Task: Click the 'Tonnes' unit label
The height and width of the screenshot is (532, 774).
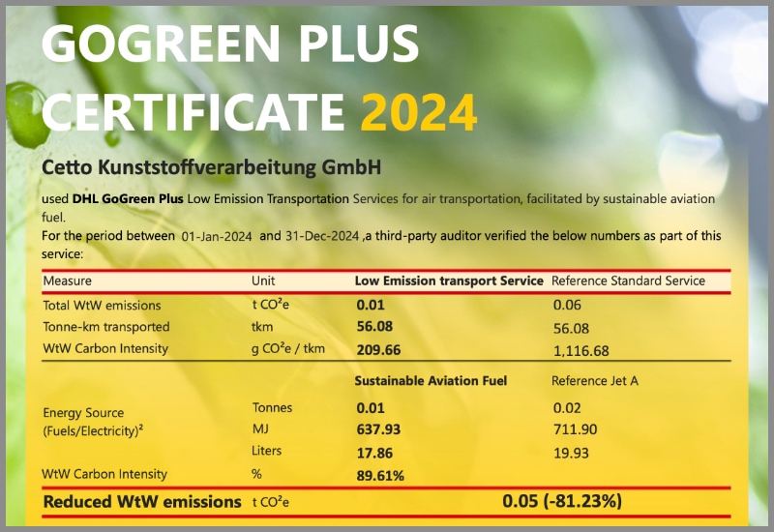Action: [272, 407]
